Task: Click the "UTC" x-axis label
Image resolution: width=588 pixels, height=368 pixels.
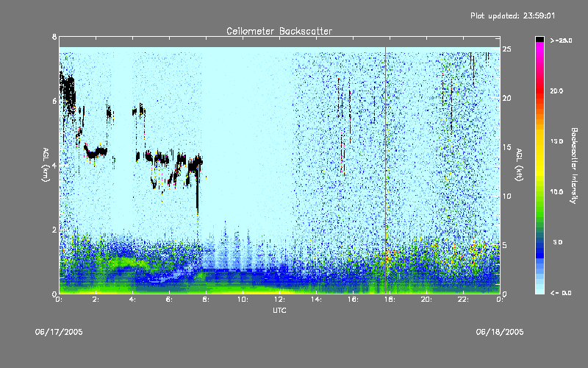Action: click(x=279, y=310)
